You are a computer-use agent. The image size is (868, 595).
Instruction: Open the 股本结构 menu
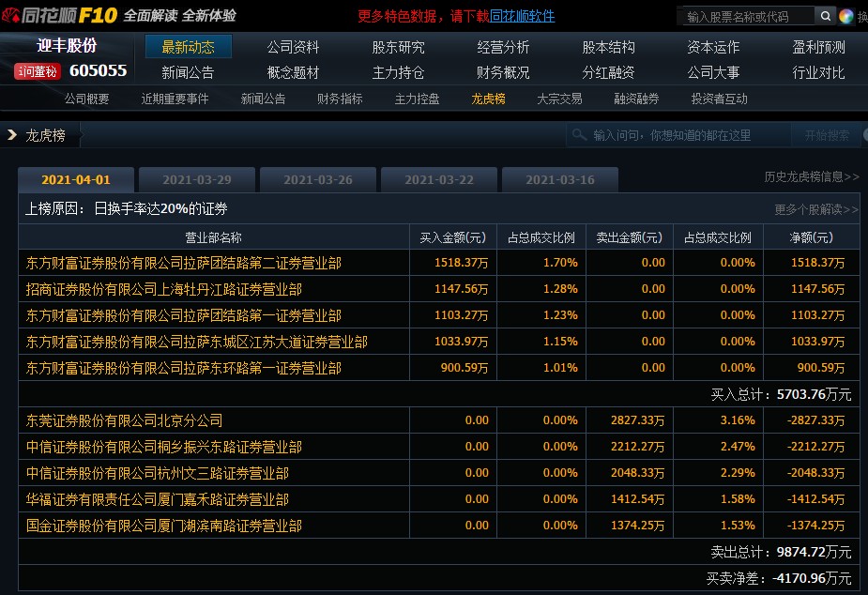[608, 47]
